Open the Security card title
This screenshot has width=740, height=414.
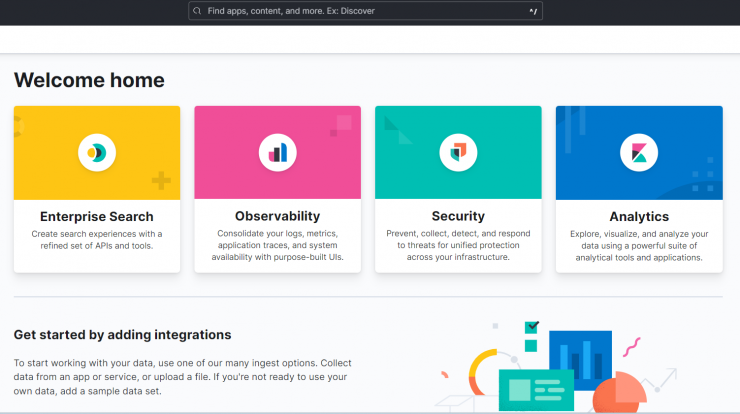458,216
